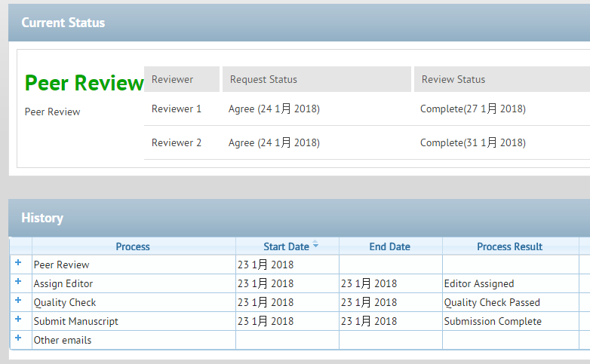Sort history by the Process column
Viewport: 590px width, 364px height.
click(133, 246)
